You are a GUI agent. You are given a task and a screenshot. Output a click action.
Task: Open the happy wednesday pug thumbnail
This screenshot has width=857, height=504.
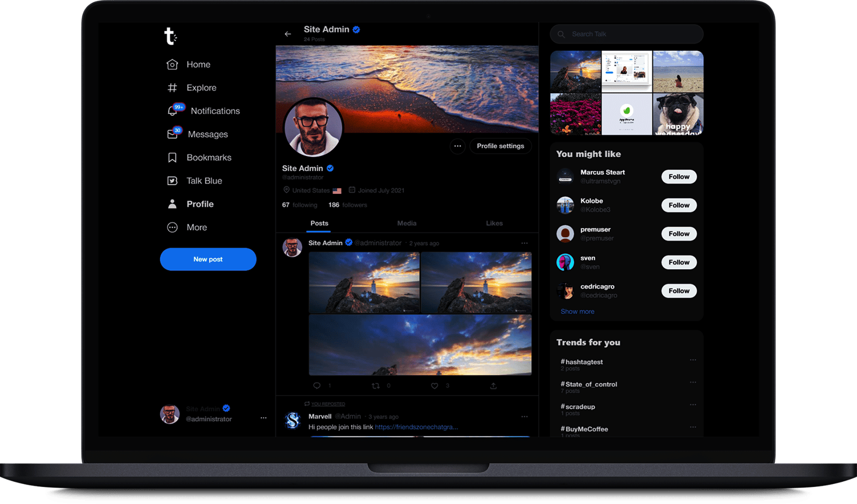(x=678, y=114)
